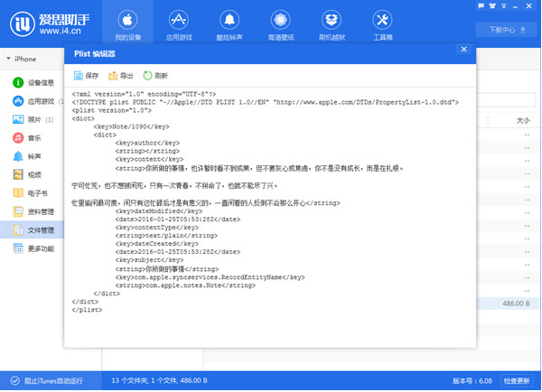Refresh the plist with 刷新 button

pyautogui.click(x=155, y=76)
